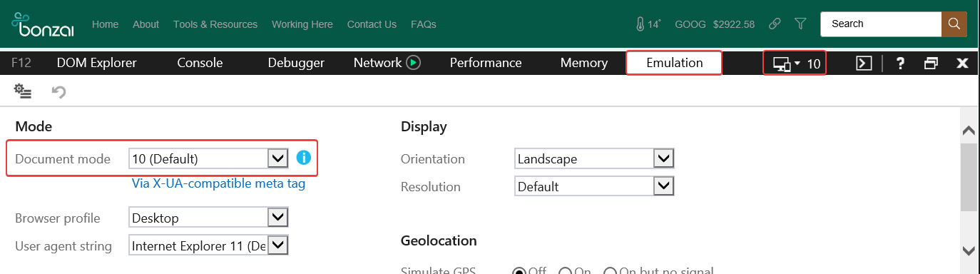Viewport: 980px width, 274px height.
Task: Focus the Search input field
Action: click(x=881, y=24)
